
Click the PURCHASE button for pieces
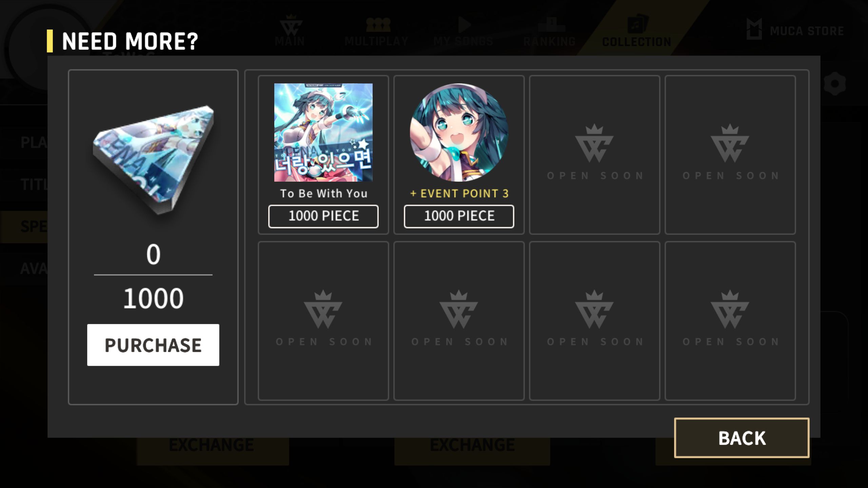[x=153, y=345]
